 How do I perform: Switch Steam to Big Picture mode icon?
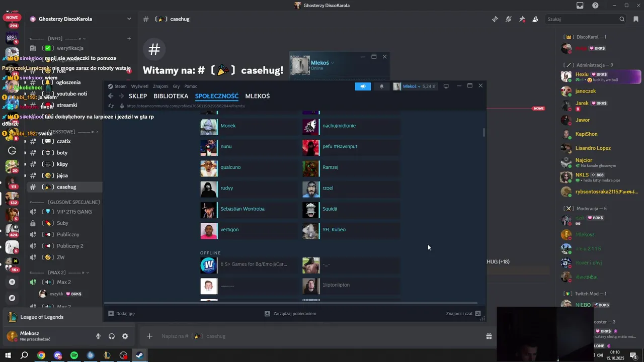[x=446, y=86]
